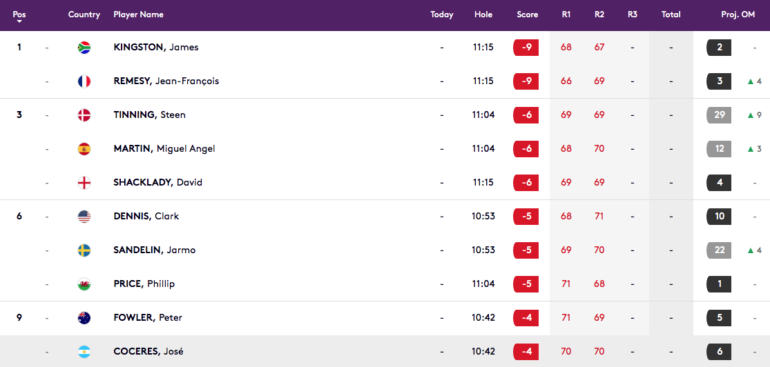This screenshot has height=367, width=770.
Task: Click Kingston's red -9 score badge
Action: [526, 48]
